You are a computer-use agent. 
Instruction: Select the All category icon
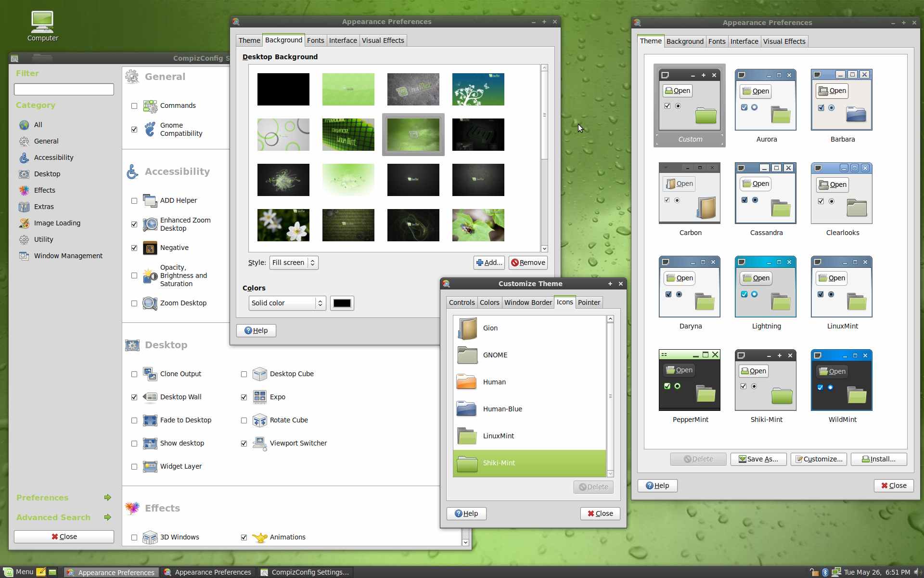click(x=24, y=125)
